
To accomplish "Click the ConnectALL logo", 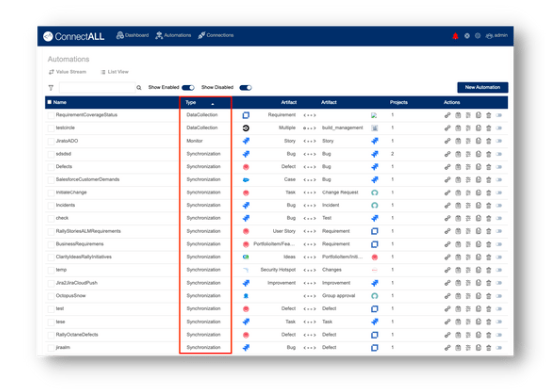I will click(74, 36).
